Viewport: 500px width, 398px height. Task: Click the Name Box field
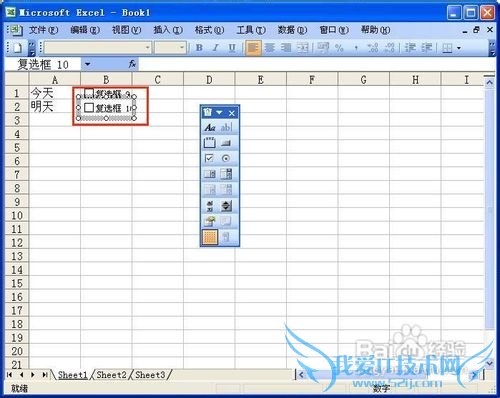[43, 64]
